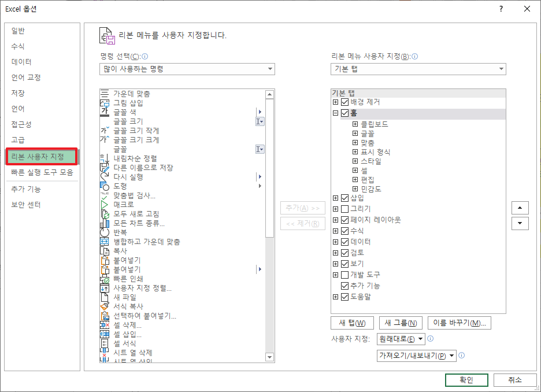Confirm with the 확인 button
The width and height of the screenshot is (541, 392).
pos(466,380)
